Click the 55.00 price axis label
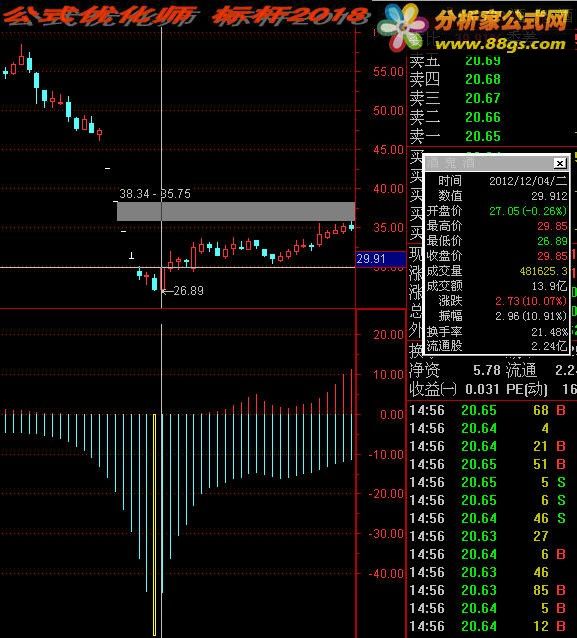The image size is (577, 638). 388,72
